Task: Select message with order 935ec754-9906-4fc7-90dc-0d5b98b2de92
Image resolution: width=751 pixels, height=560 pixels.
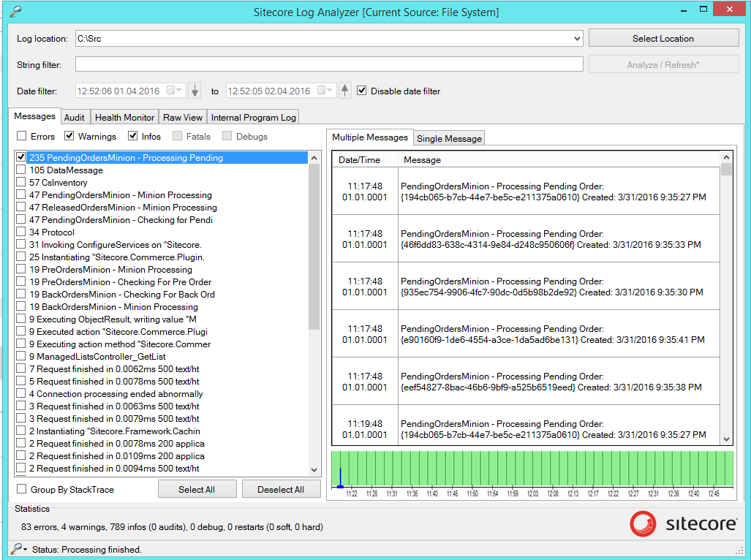Action: [x=526, y=287]
